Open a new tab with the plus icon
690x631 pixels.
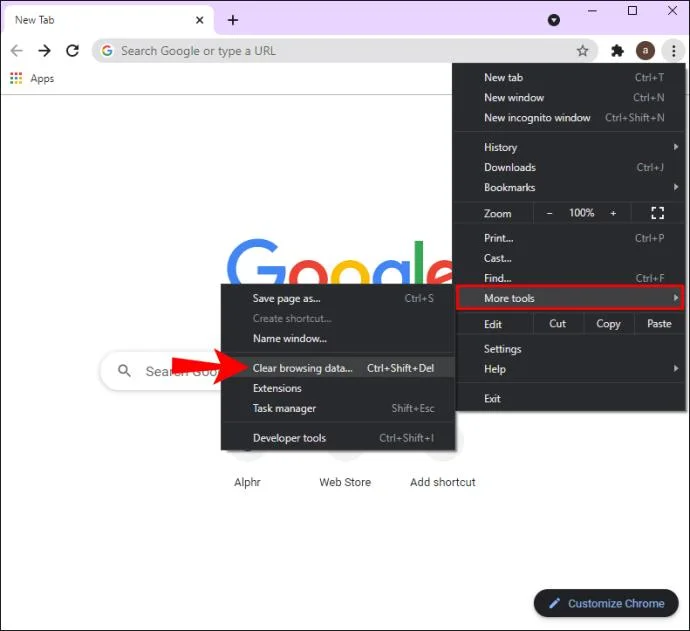[x=233, y=20]
